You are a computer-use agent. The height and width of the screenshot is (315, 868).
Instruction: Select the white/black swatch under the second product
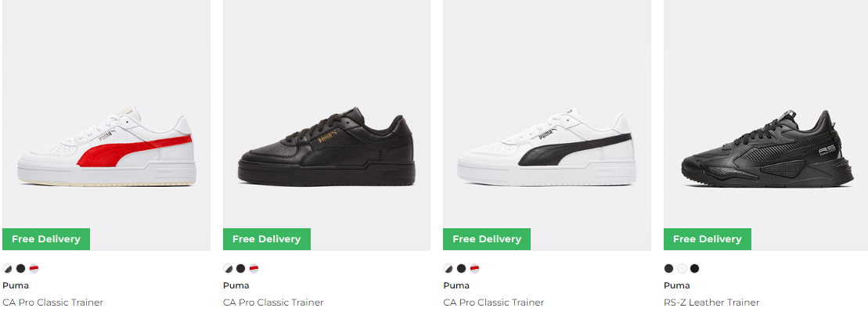coord(228,269)
